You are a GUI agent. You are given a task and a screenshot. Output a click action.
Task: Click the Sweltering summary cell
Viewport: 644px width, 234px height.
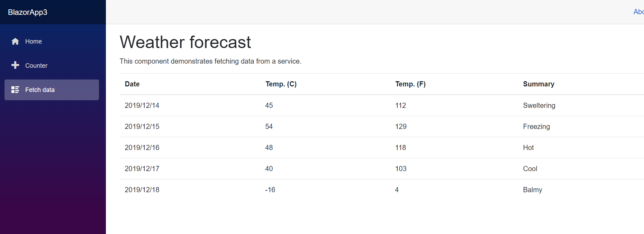pos(539,105)
